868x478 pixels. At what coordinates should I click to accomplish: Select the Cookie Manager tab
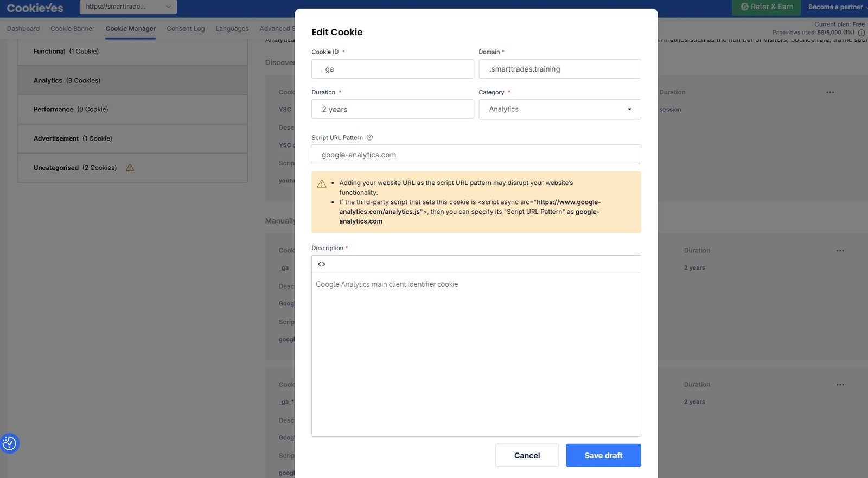[x=130, y=29]
